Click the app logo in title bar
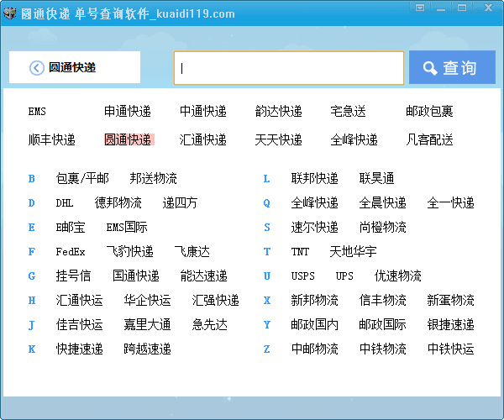 point(10,13)
